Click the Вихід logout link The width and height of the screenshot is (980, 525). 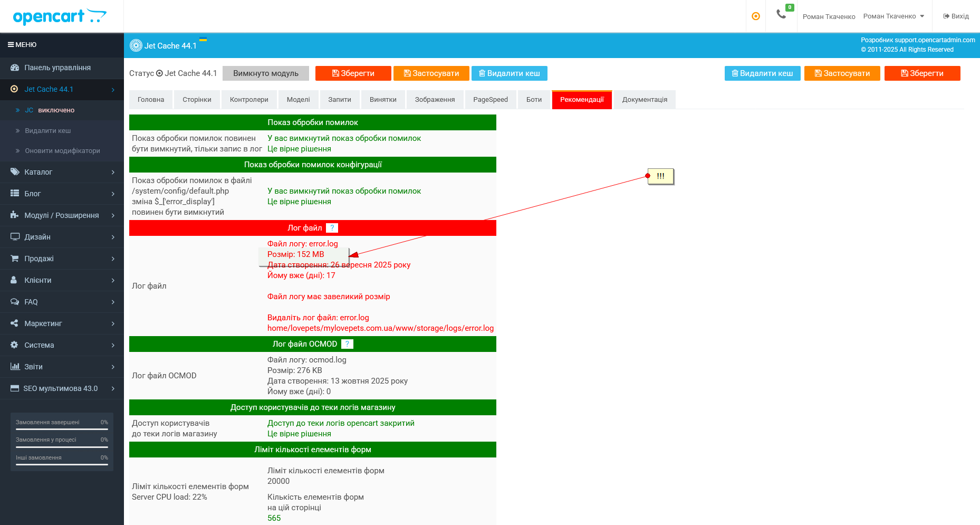point(956,16)
